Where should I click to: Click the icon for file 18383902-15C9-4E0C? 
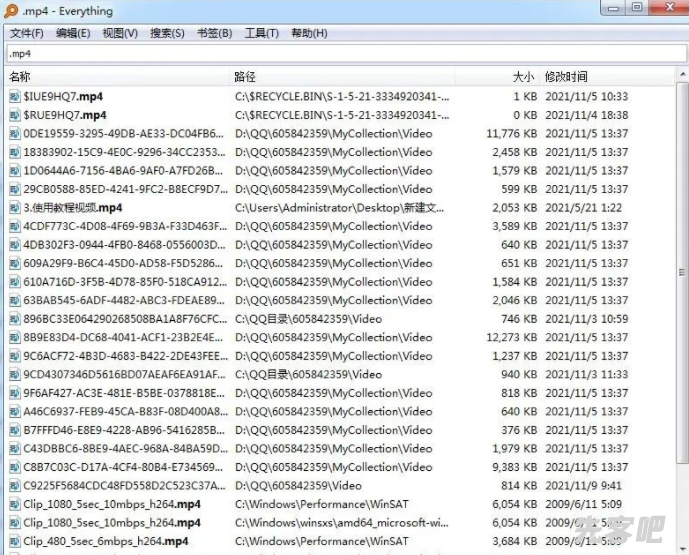click(15, 152)
